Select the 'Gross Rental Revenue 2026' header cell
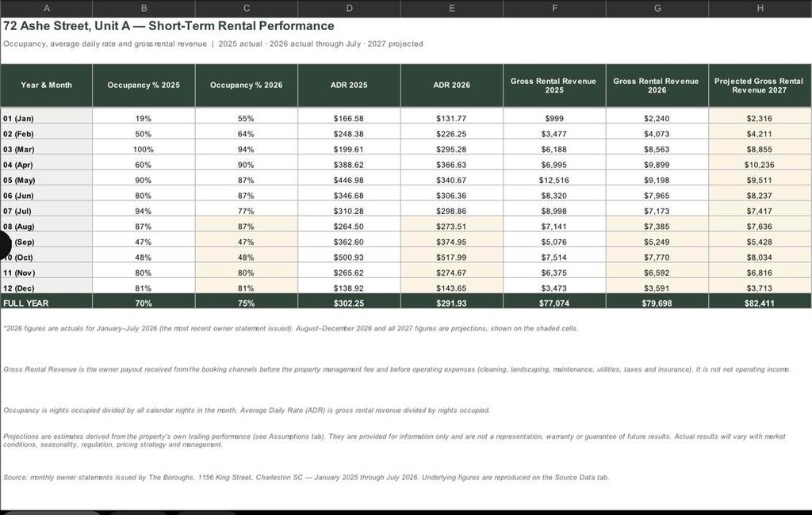 657,86
